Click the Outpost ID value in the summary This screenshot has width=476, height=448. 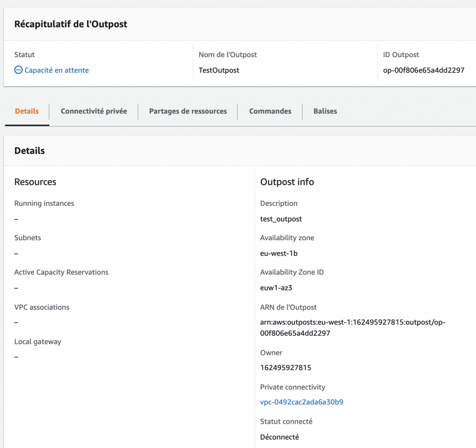coord(423,70)
